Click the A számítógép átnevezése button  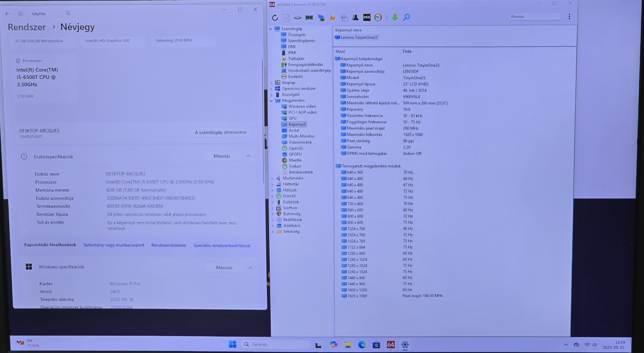(221, 132)
